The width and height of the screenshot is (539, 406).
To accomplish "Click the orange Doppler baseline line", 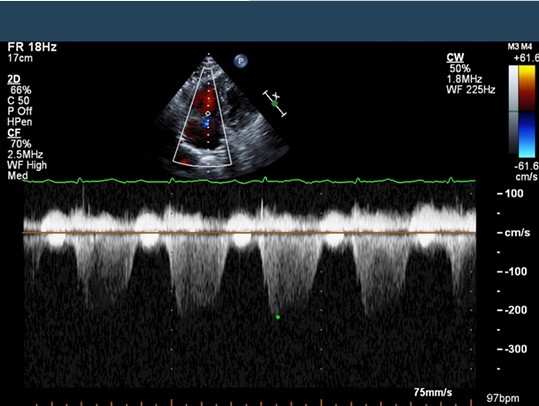I will [x=249, y=233].
